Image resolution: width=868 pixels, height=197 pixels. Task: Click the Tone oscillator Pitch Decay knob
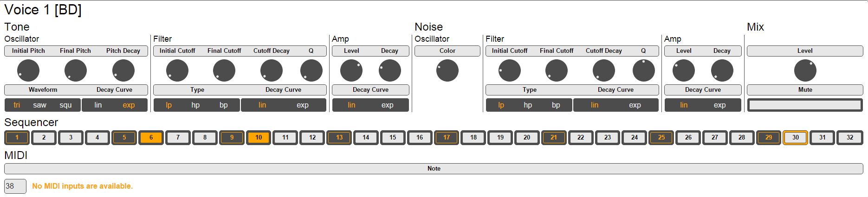pyautogui.click(x=123, y=70)
